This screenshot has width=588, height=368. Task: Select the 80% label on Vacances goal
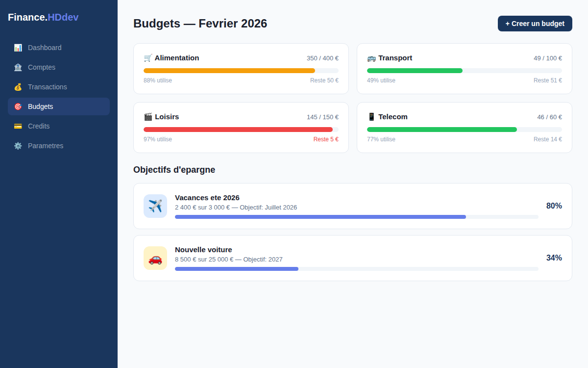tap(554, 206)
